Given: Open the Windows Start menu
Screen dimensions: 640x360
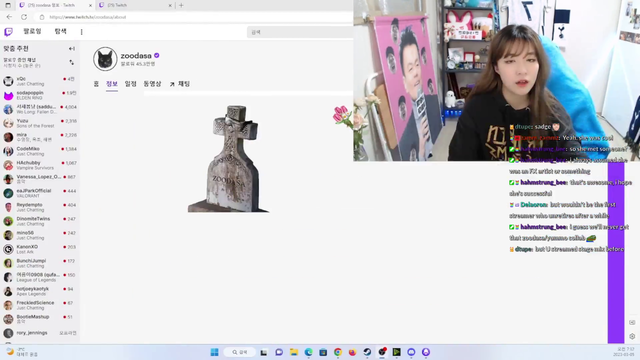Looking at the screenshot, I should click(214, 352).
